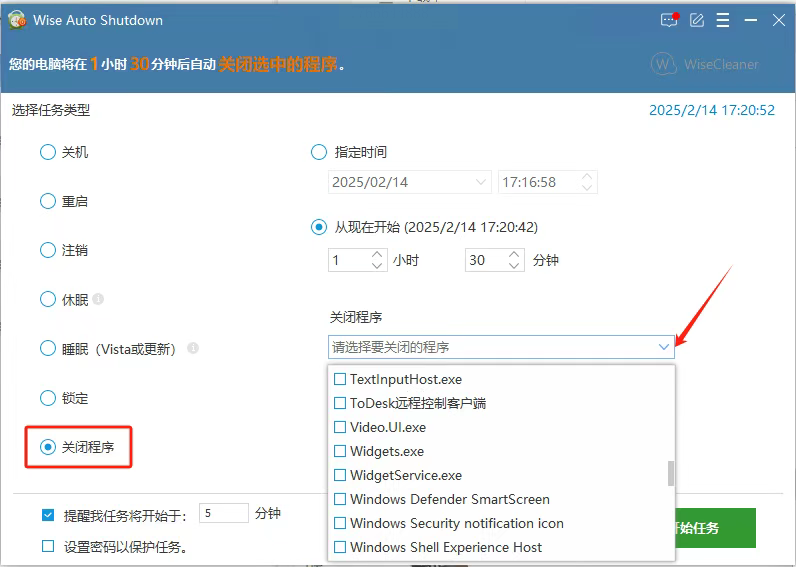Select the 注销 radio option
796x567 pixels.
point(48,250)
